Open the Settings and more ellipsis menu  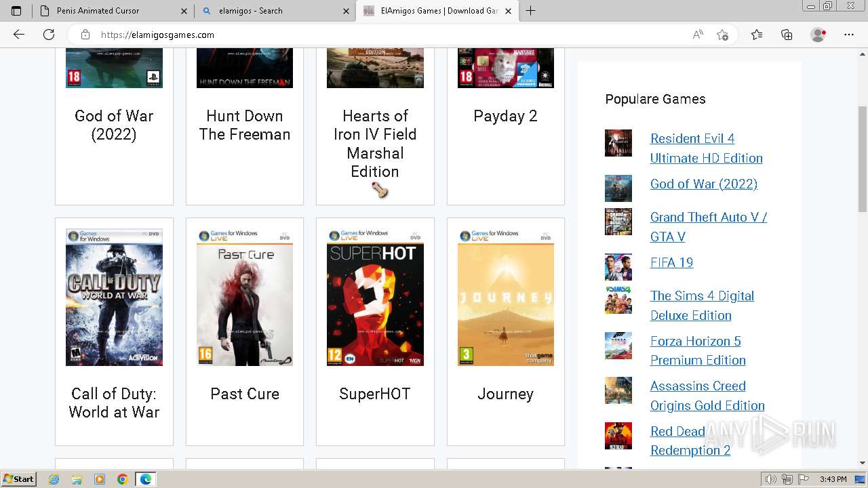[x=849, y=35]
